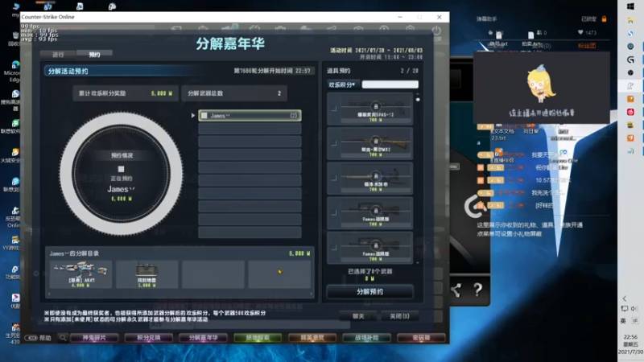Screen dimensions: 644x362
Task: Click the landmine item in James catalog
Action: 147,274
